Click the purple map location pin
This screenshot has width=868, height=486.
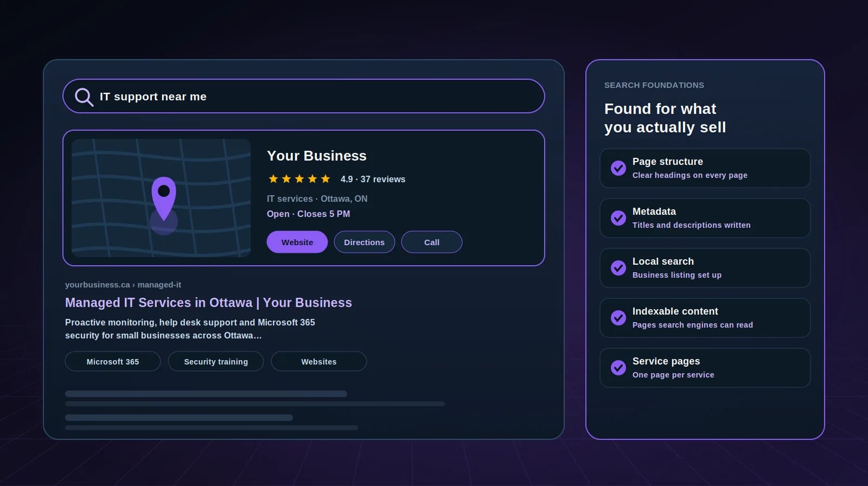click(x=164, y=199)
